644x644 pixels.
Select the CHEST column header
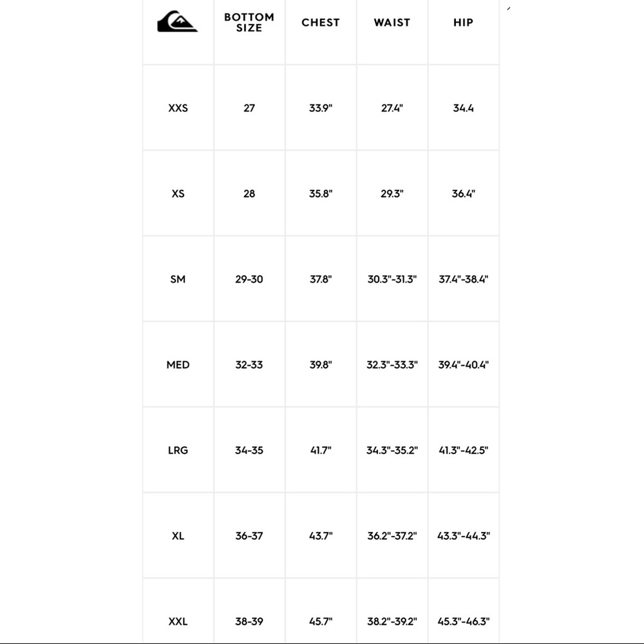tap(320, 23)
